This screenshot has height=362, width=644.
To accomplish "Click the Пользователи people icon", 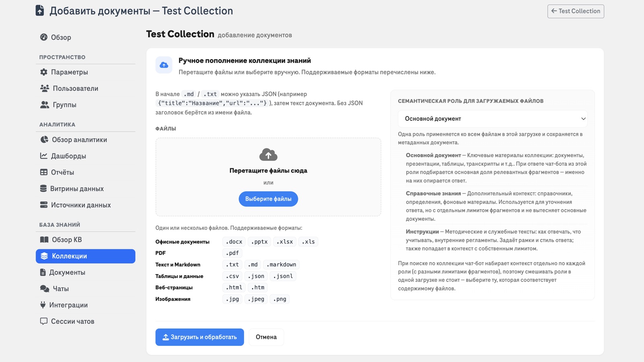I will click(x=45, y=88).
